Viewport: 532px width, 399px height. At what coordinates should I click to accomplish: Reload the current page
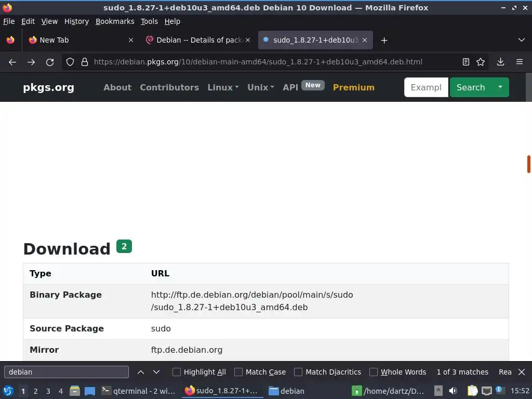pos(50,62)
